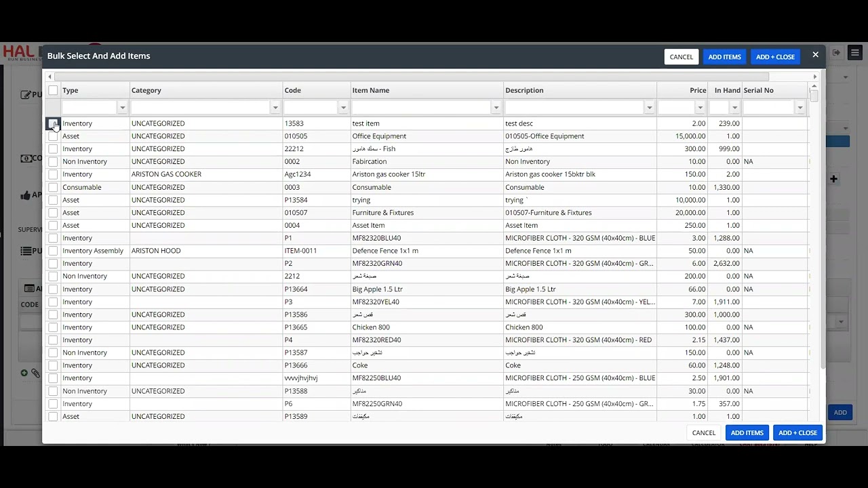This screenshot has width=868, height=488.
Task: Click ADD + CLOSE in the dialog footer
Action: click(797, 432)
